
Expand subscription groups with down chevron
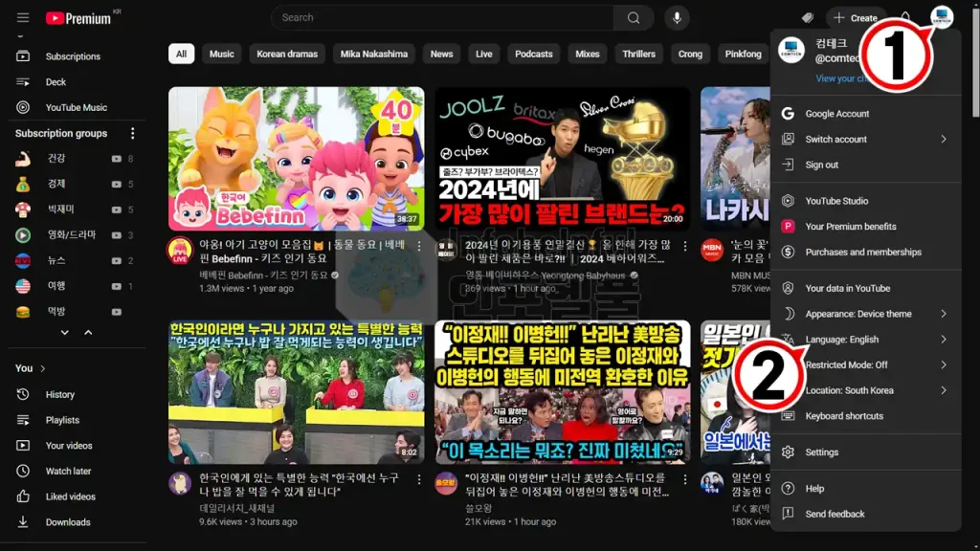64,332
